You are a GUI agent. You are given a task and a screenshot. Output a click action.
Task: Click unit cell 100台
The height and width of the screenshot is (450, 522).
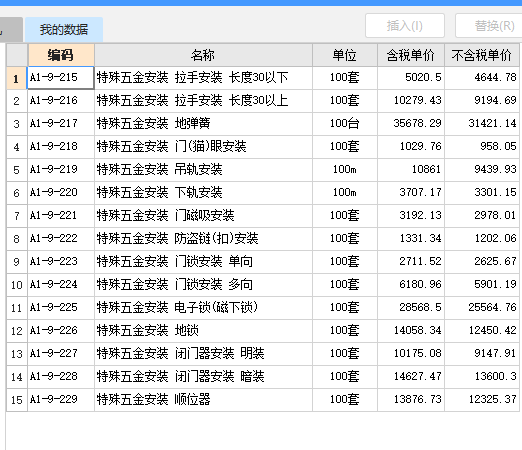coord(345,124)
